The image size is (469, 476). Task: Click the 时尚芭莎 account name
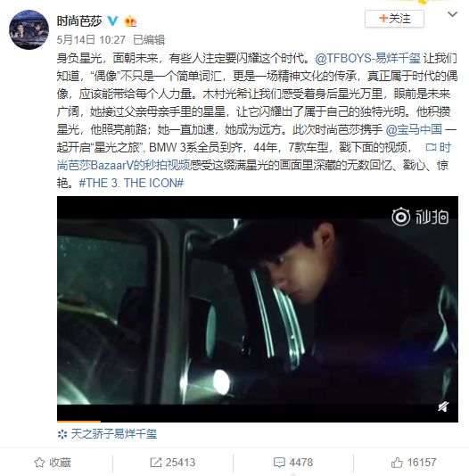pyautogui.click(x=79, y=21)
